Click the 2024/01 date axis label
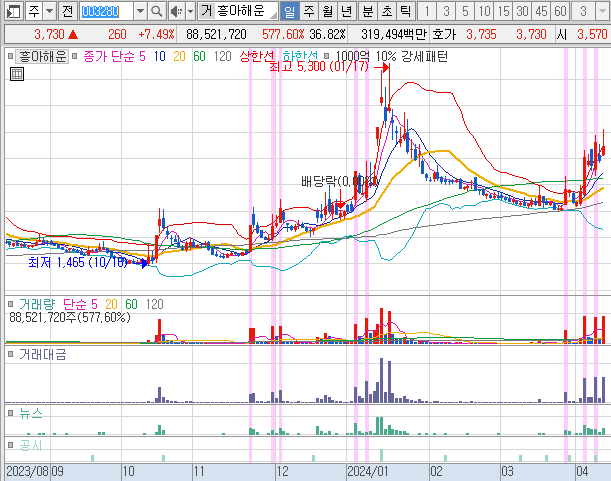The image size is (611, 481). click(x=368, y=472)
